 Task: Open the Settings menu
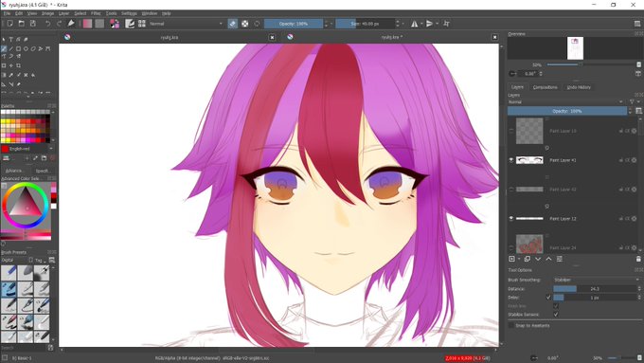pos(129,13)
